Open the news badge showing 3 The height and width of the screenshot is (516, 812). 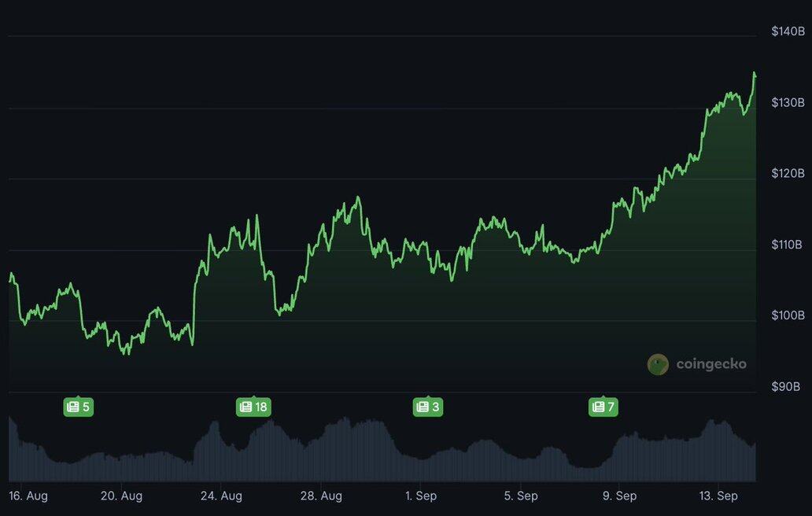[x=428, y=407]
